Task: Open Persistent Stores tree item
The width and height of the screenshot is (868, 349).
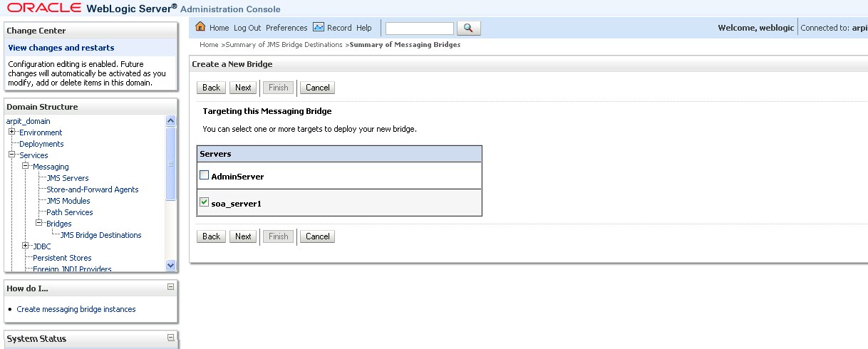Action: [62, 258]
